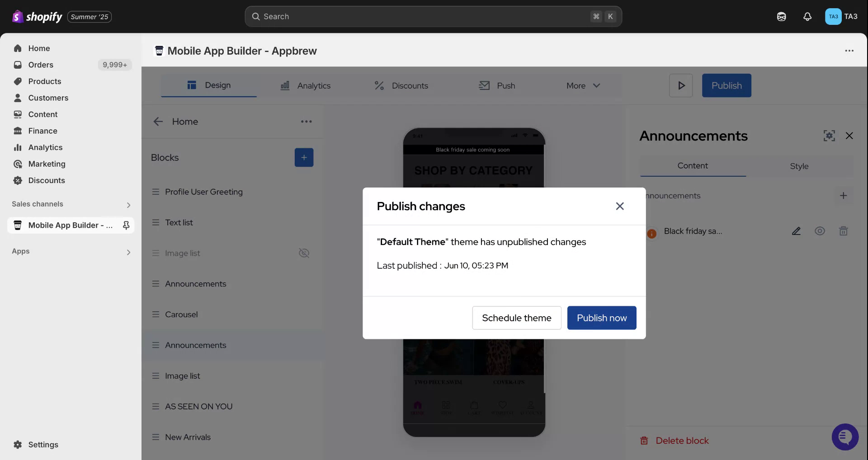Open the chat support bubble
Image resolution: width=868 pixels, height=460 pixels.
coord(844,437)
